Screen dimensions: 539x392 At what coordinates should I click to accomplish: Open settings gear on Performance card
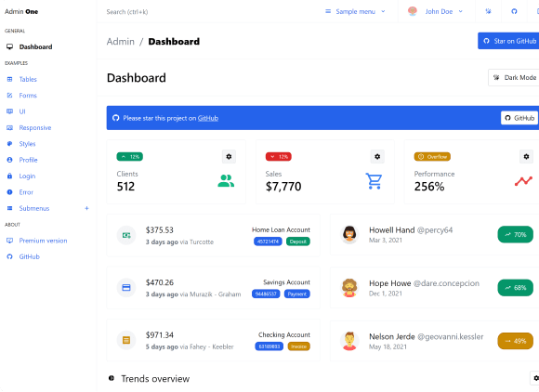526,157
